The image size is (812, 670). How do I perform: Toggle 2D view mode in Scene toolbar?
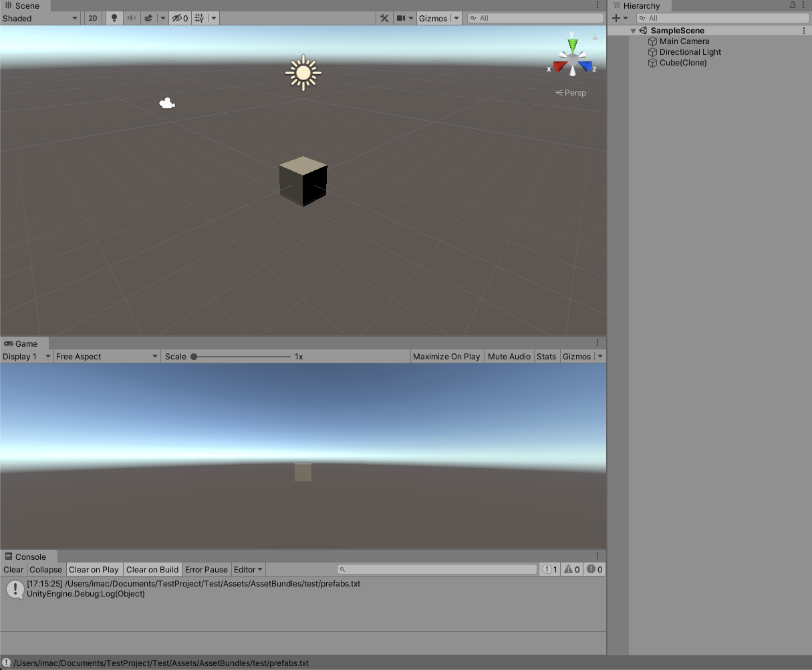click(x=93, y=18)
